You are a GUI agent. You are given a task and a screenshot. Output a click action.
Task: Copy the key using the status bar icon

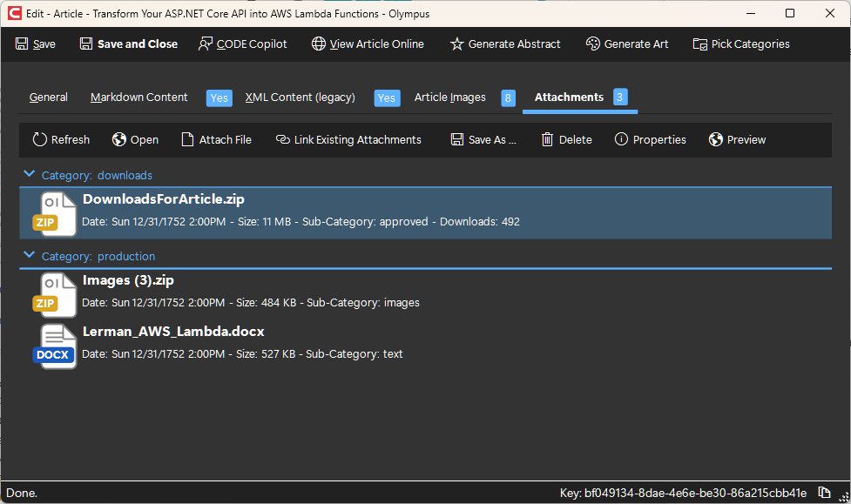point(824,493)
